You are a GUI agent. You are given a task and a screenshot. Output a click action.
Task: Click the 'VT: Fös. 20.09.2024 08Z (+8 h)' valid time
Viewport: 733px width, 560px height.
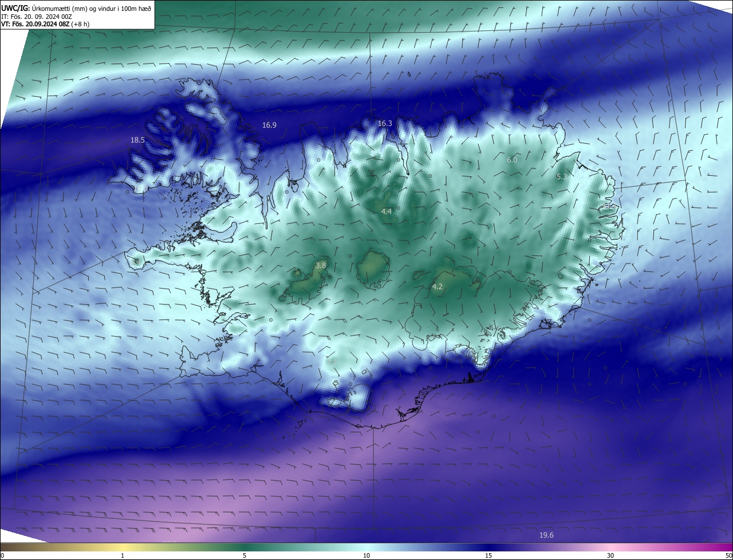coord(45,24)
